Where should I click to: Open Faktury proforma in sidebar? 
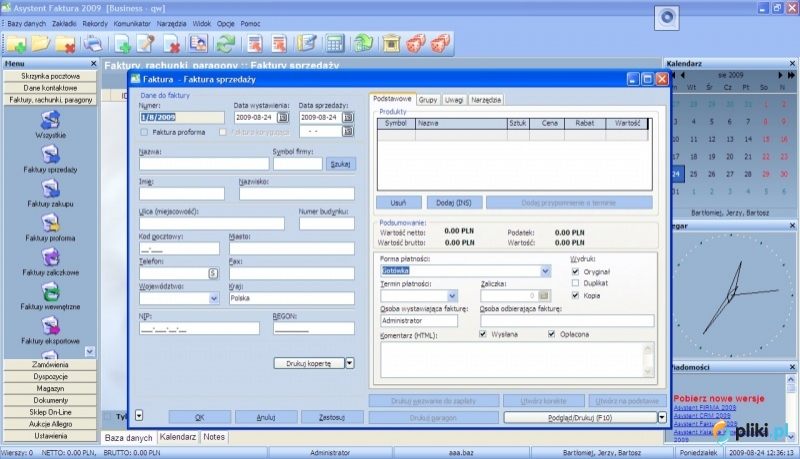(50, 227)
